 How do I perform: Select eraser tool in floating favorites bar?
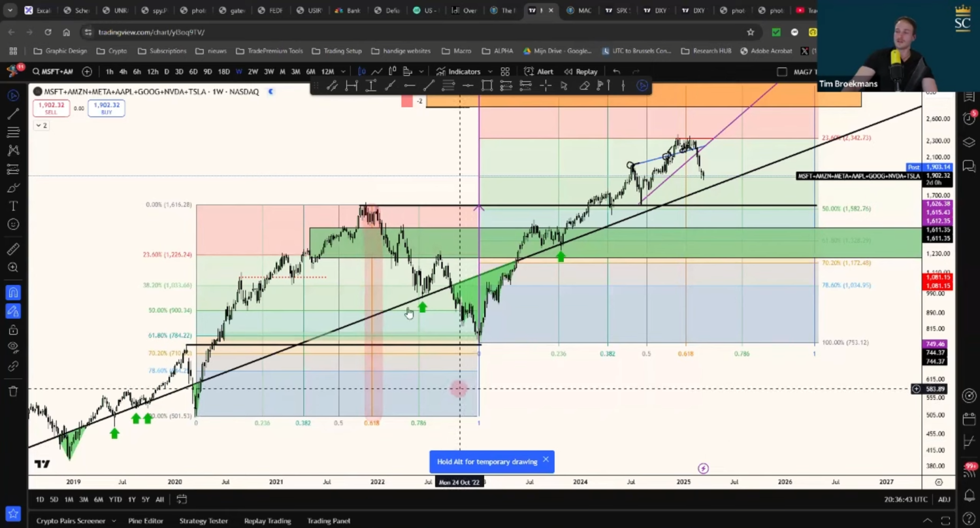(585, 86)
